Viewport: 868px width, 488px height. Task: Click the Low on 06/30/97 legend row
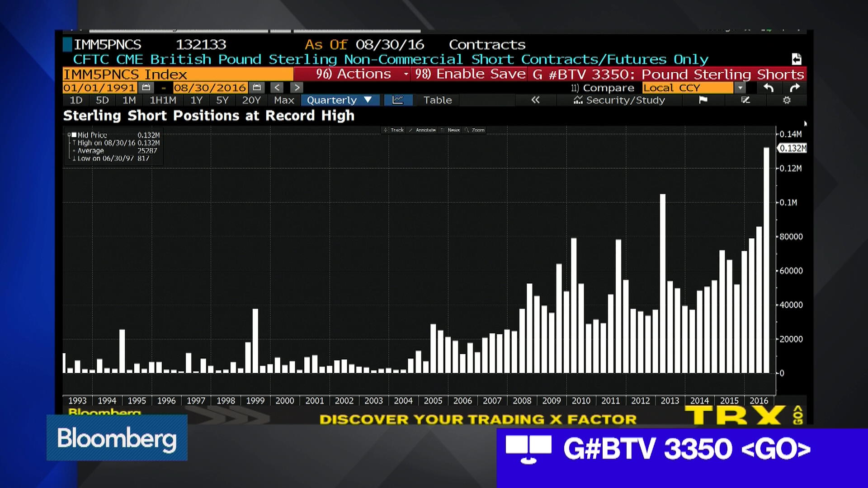[x=111, y=158]
